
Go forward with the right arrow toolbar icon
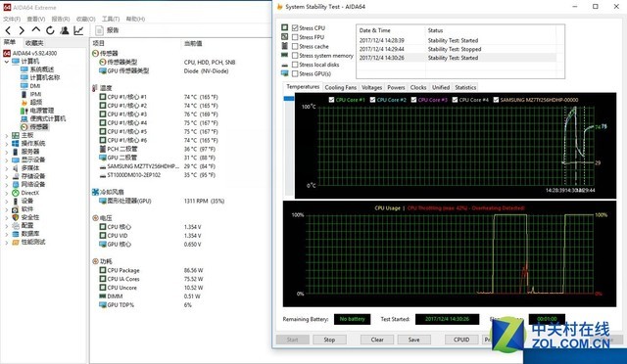coord(22,30)
